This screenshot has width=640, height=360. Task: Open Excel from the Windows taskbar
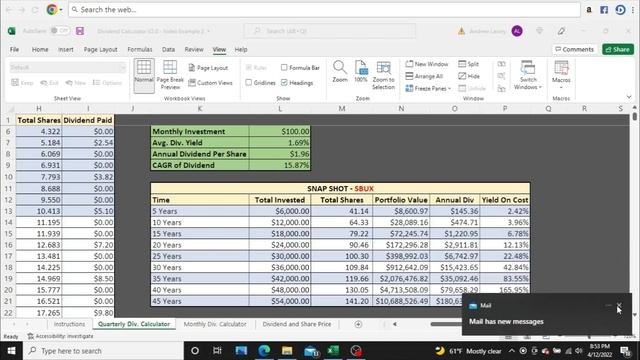click(x=333, y=351)
